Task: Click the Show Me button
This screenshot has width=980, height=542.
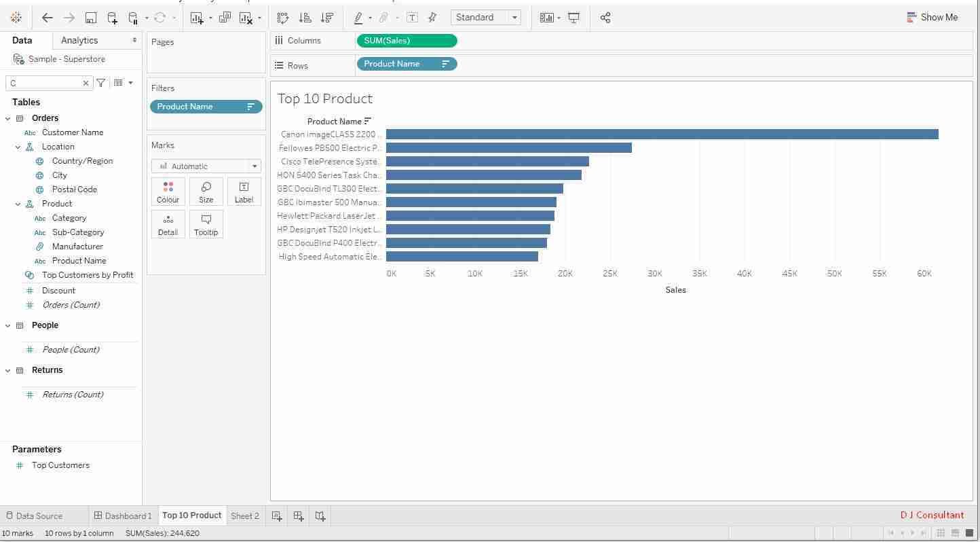Action: [x=932, y=18]
